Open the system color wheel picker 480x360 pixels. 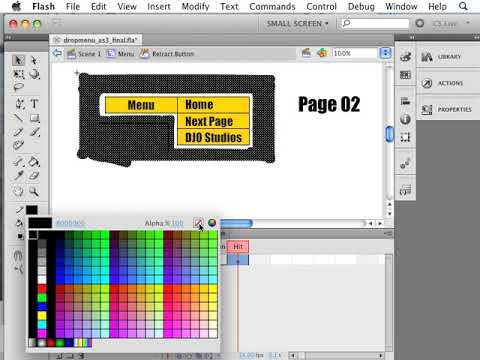click(212, 223)
